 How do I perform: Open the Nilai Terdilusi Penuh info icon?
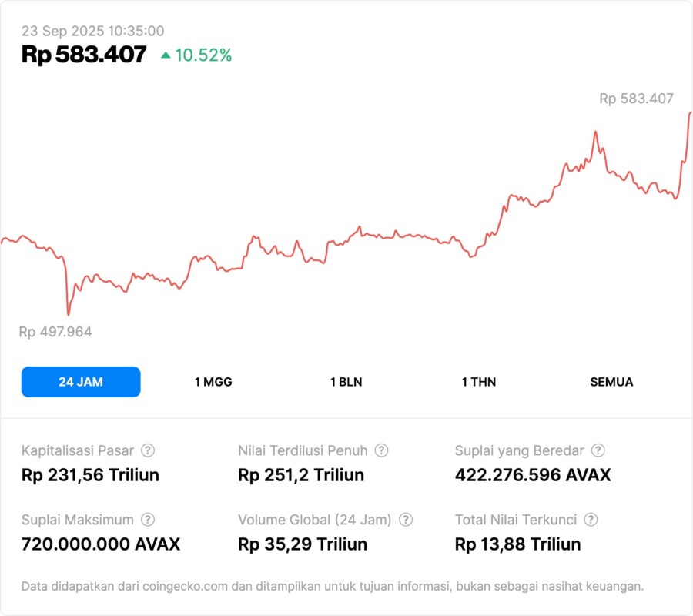tap(381, 450)
